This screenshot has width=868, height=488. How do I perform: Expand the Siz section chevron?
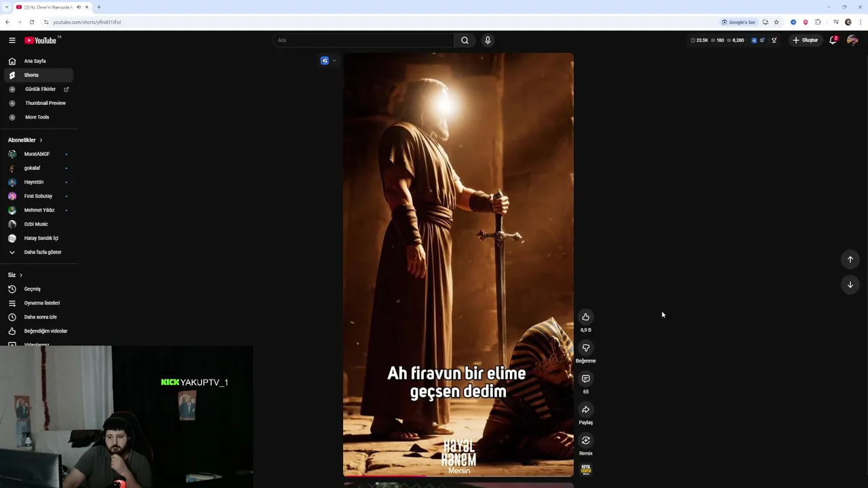click(x=21, y=275)
